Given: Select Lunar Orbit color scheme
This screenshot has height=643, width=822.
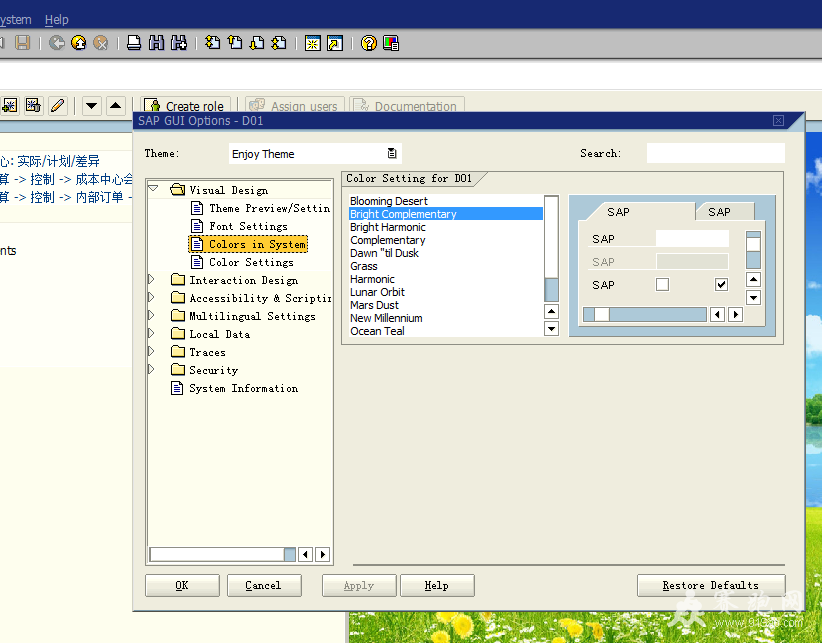Looking at the screenshot, I should coord(446,292).
